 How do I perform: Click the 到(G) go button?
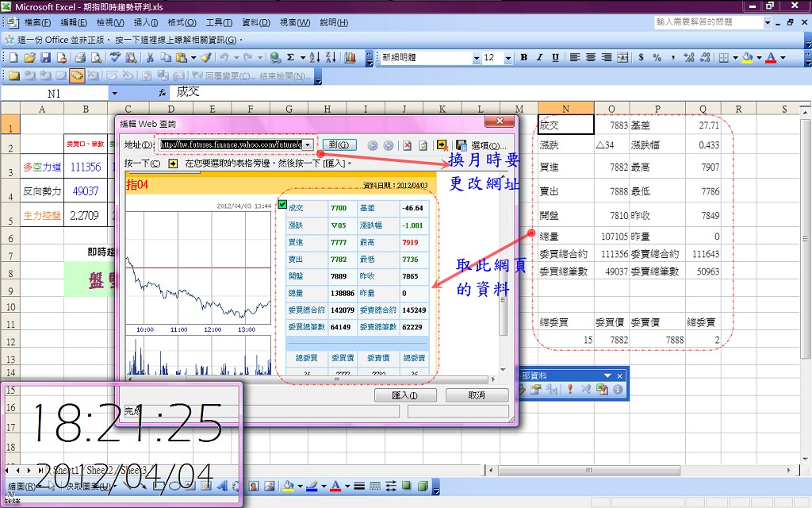point(339,144)
